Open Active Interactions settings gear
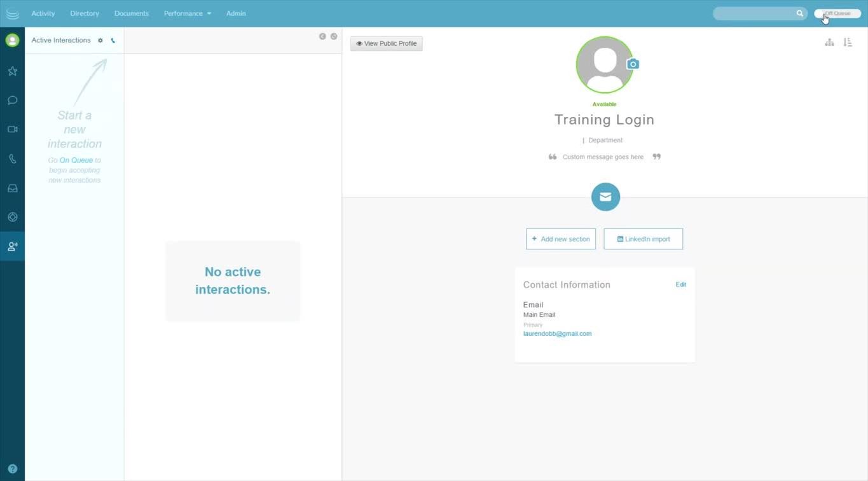The height and width of the screenshot is (481, 868). (x=100, y=41)
